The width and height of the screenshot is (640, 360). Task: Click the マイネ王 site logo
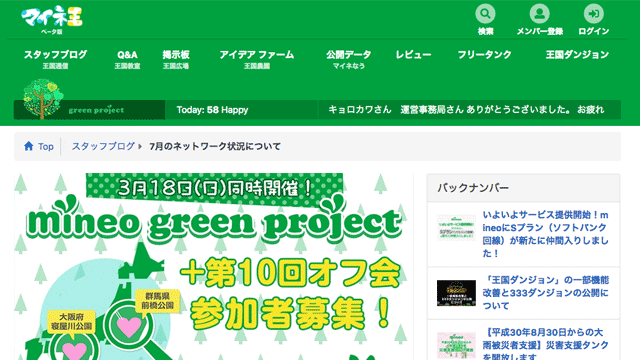pyautogui.click(x=52, y=19)
